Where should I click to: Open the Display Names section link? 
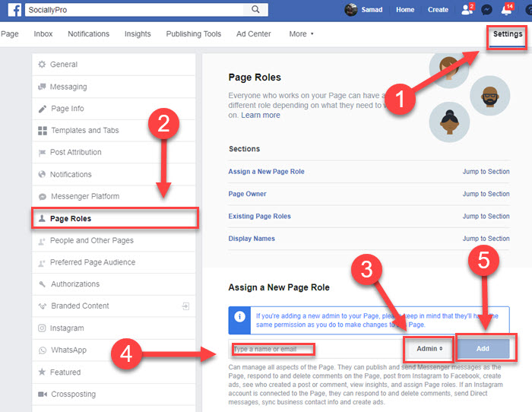(252, 239)
